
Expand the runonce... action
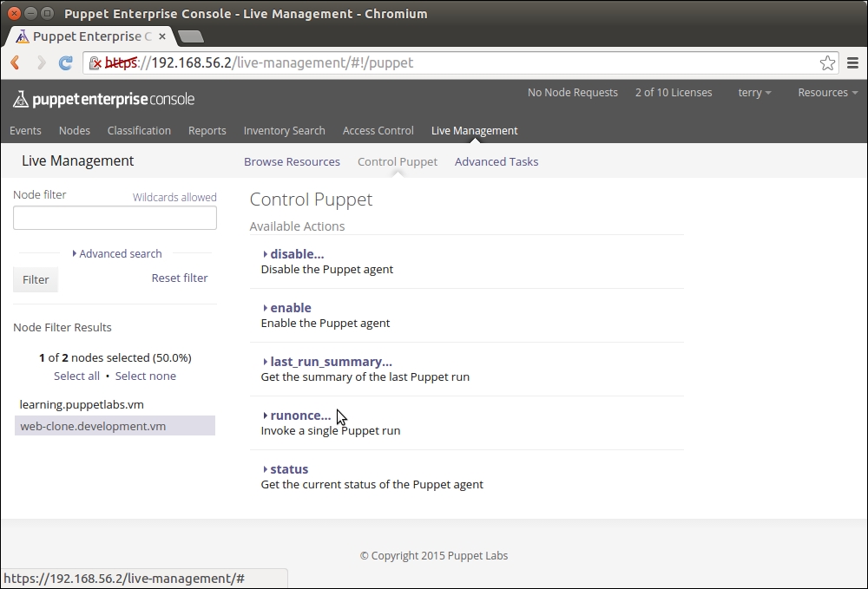pyautogui.click(x=299, y=416)
